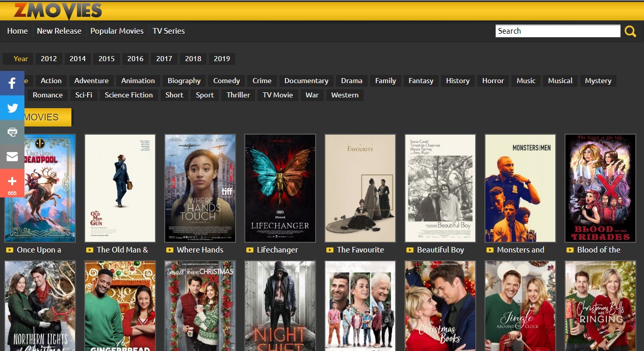Select the Animation genre
The height and width of the screenshot is (351, 644).
pos(138,81)
